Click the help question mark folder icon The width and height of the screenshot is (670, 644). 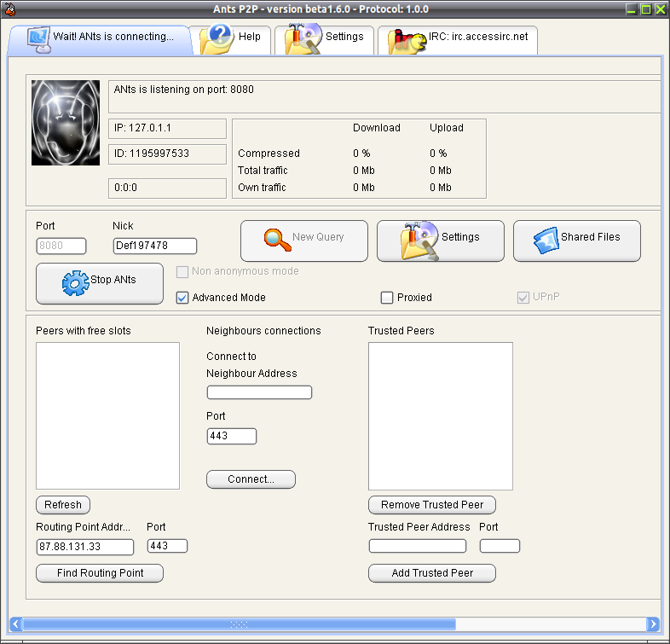tap(217, 39)
